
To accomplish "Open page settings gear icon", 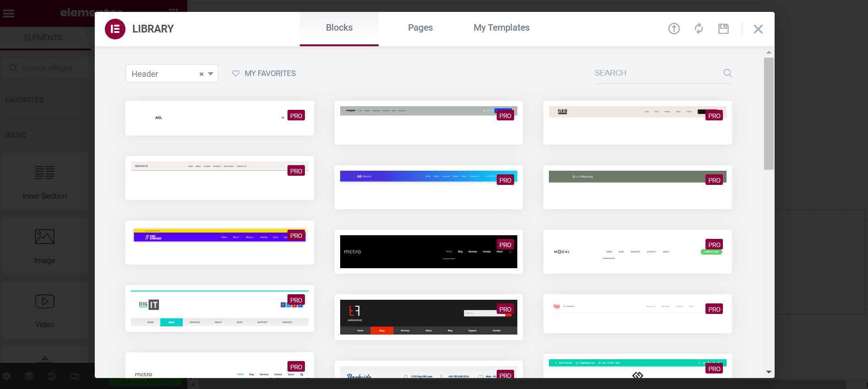I will pyautogui.click(x=6, y=376).
